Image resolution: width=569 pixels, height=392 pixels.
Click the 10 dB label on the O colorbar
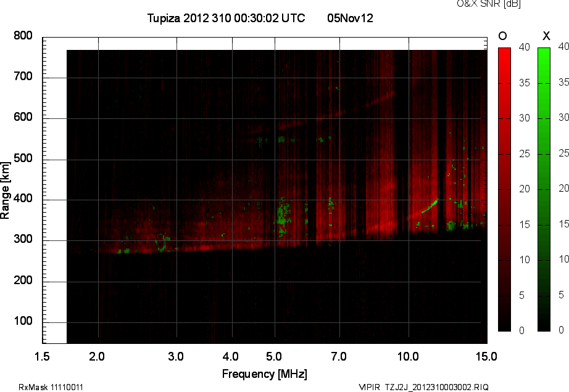point(525,259)
